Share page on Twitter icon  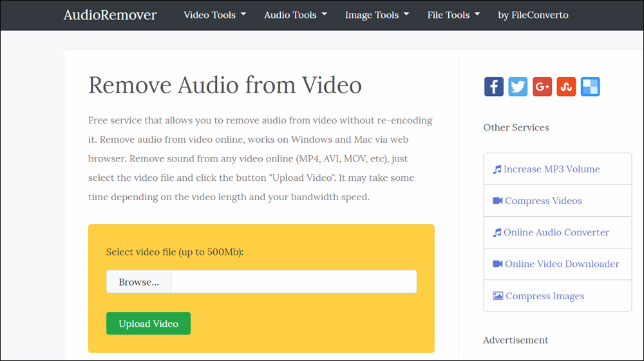(x=518, y=87)
